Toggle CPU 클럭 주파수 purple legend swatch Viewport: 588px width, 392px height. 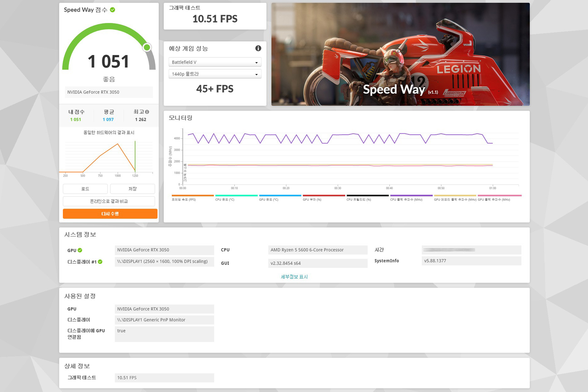[411, 195]
